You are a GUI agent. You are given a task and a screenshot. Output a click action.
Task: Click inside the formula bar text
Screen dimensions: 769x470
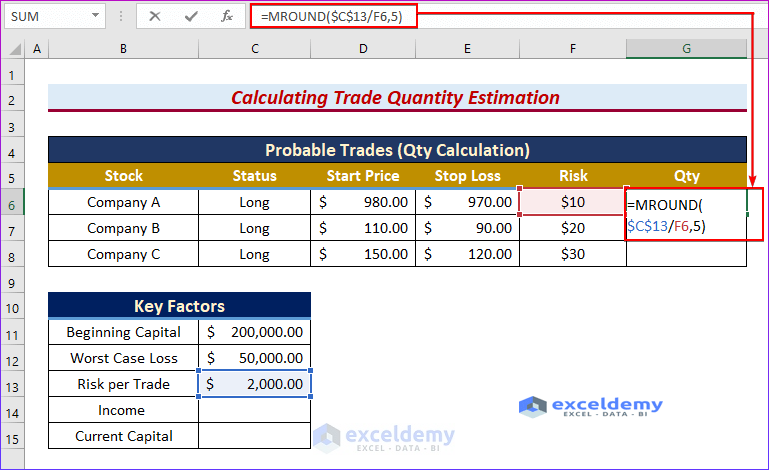click(x=332, y=16)
